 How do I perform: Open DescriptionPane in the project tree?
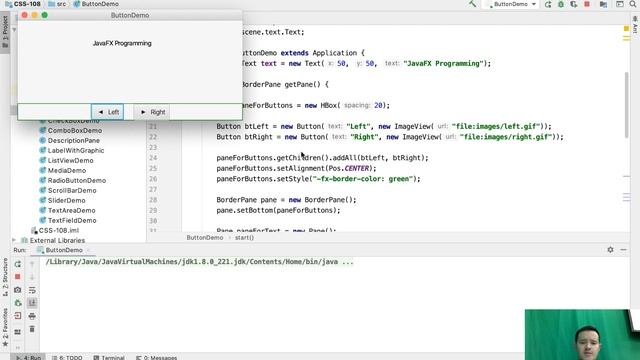pyautogui.click(x=73, y=140)
